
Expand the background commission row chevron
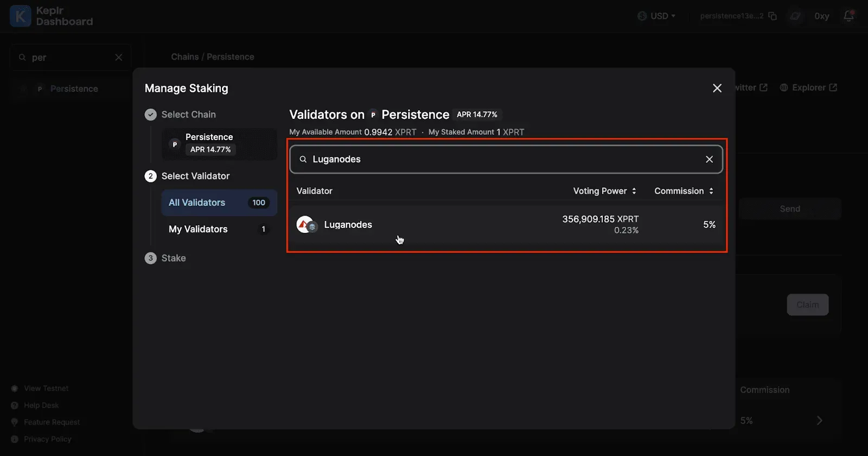pyautogui.click(x=820, y=420)
